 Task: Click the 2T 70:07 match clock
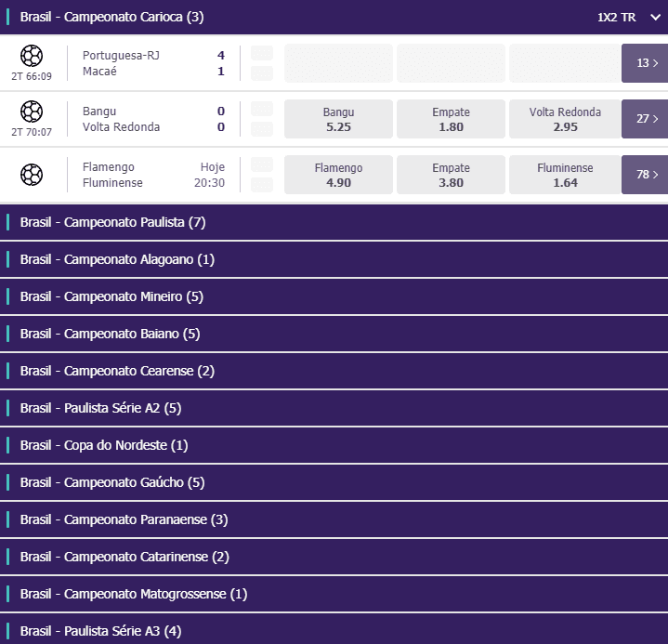[32, 132]
